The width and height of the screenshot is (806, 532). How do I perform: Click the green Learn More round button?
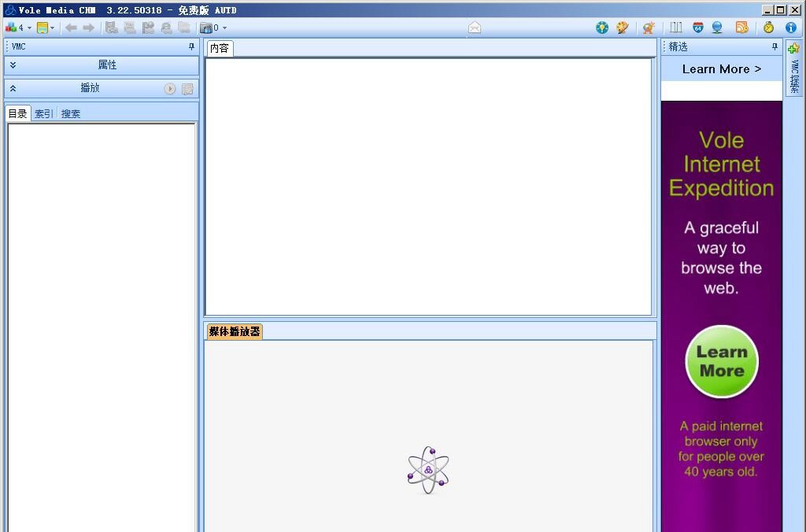(x=722, y=361)
